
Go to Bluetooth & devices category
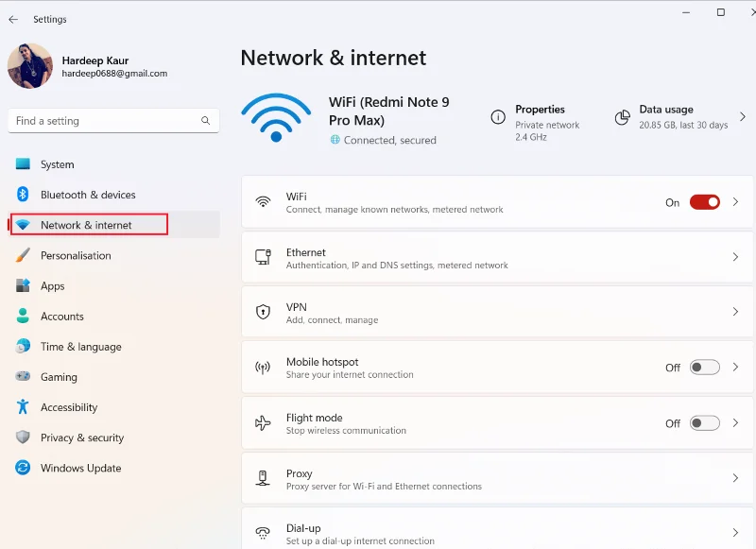[113, 195]
